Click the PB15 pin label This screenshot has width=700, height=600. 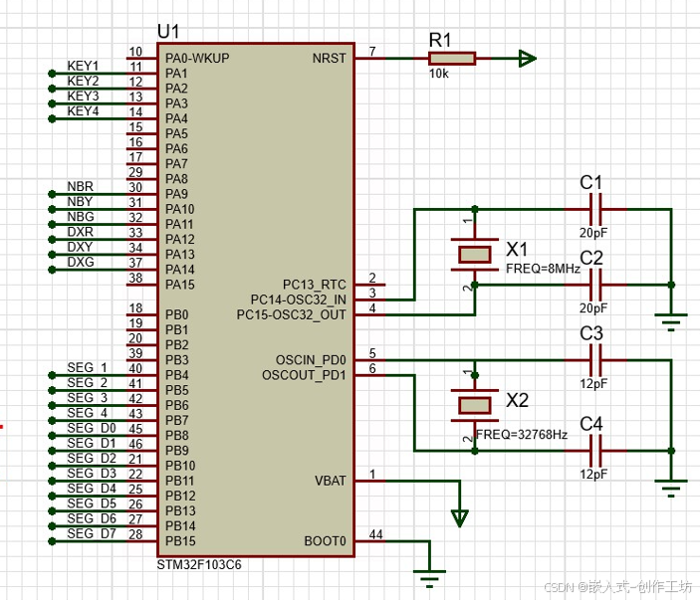click(x=180, y=541)
